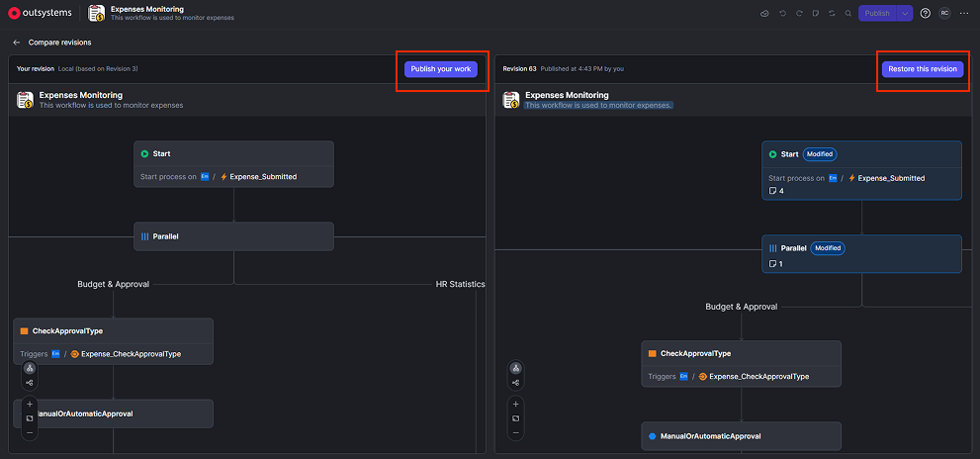Click Expense_CheckApprovalType orange event icon in left pane
The height and width of the screenshot is (459, 980).
coord(74,354)
